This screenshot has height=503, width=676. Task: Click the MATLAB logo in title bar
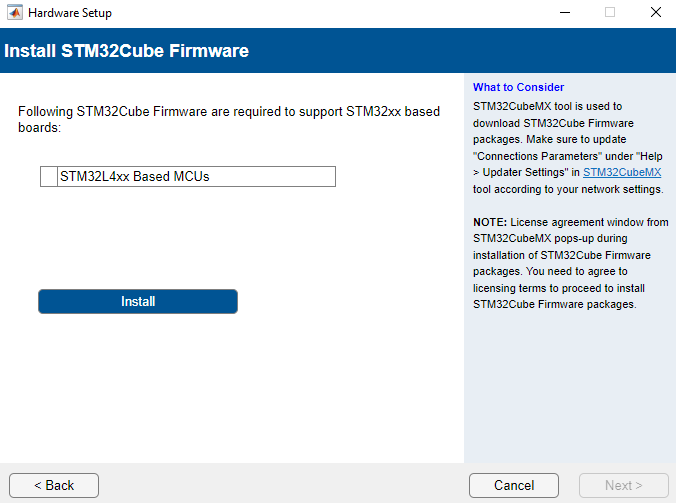tap(15, 12)
